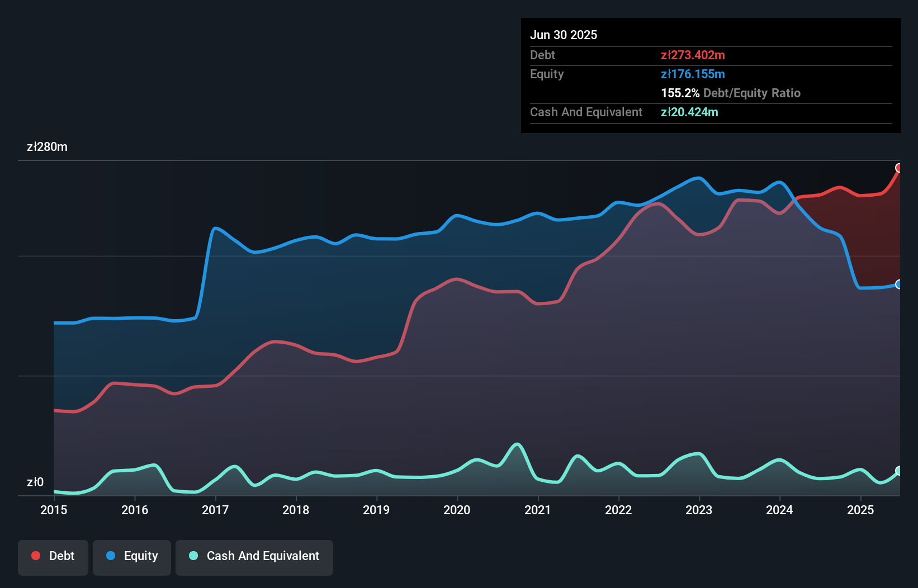Click the 155.2% Debt/Equity Ratio text

(731, 93)
